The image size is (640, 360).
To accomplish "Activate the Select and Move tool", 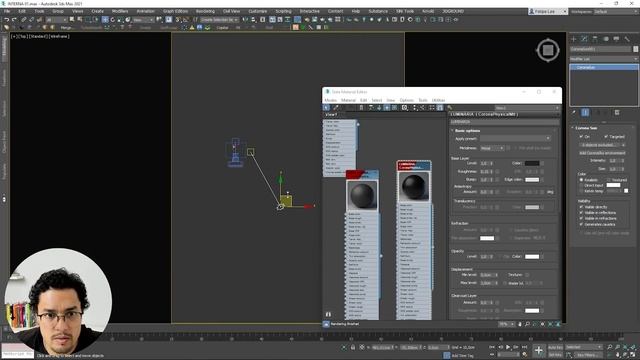I will (x=105, y=20).
